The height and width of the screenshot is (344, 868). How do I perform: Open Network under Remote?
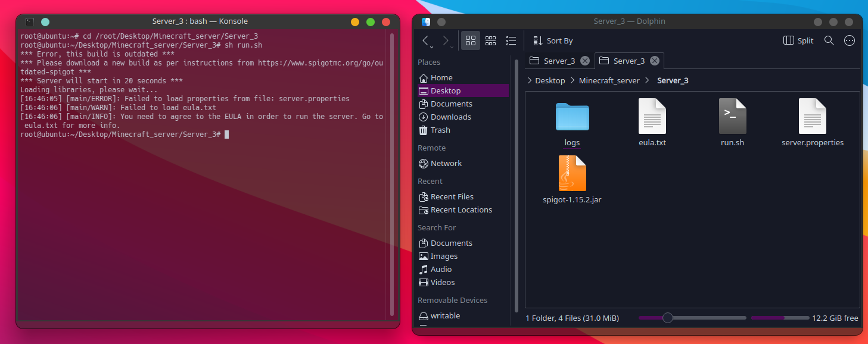(462, 163)
